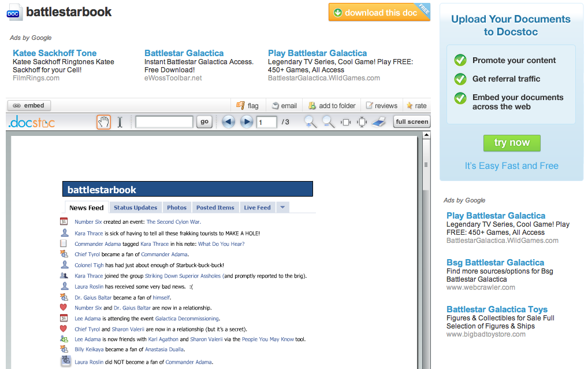This screenshot has width=588, height=369.
Task: Click calendar icon beside Number Six event
Action: (x=64, y=222)
